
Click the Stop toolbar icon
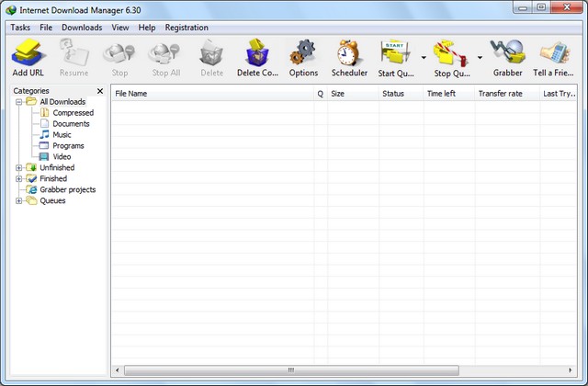[x=119, y=53]
